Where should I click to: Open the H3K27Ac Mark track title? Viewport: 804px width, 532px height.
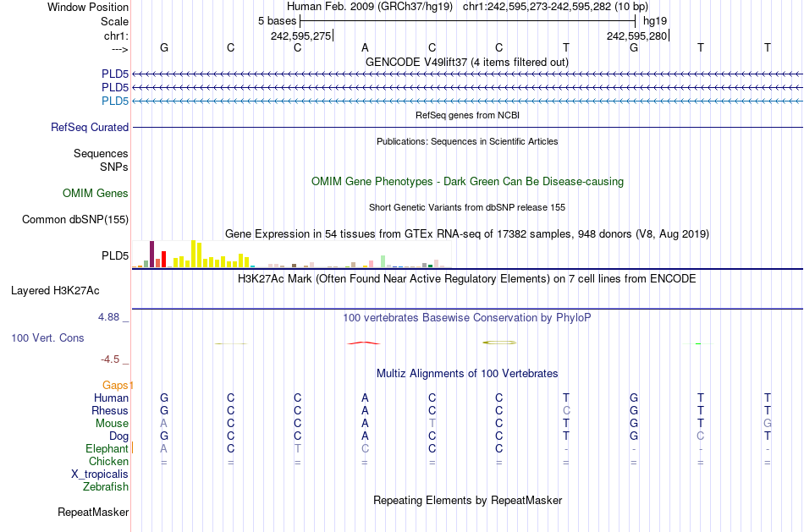pyautogui.click(x=466, y=279)
